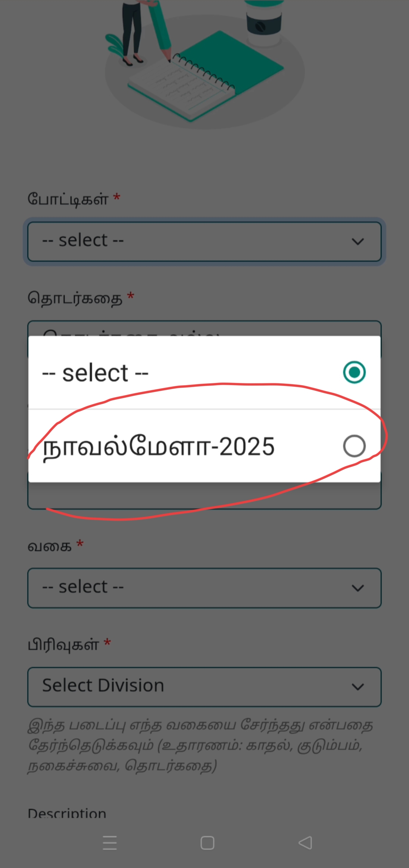The width and height of the screenshot is (409, 868).
Task: Select the நாவல்மேளா-2025 radio button
Action: point(354,446)
